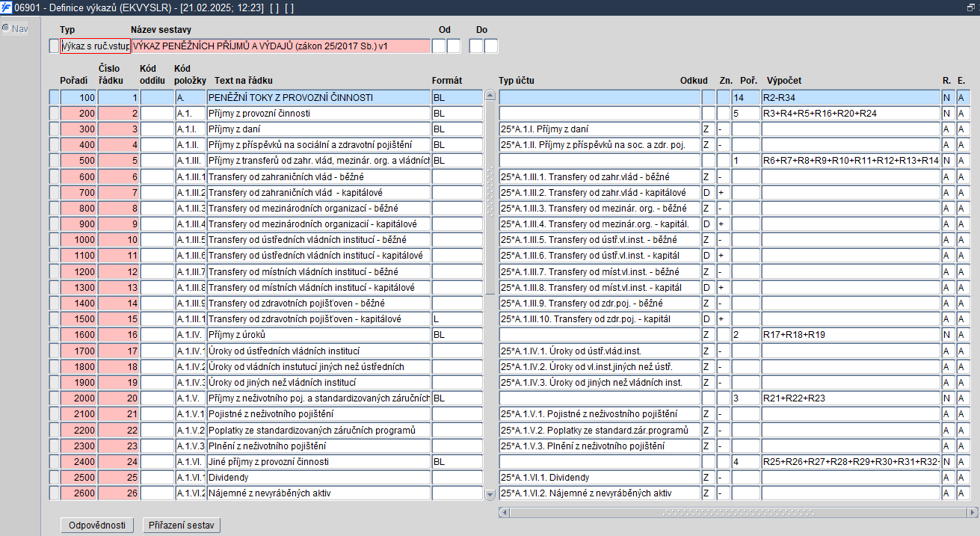Click Číslo řádku cell with value 25
980x536 pixels.
(x=118, y=478)
